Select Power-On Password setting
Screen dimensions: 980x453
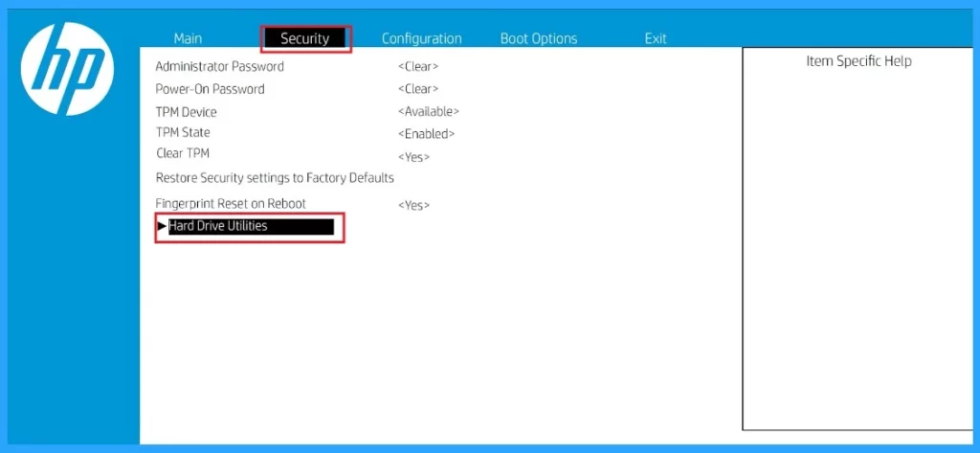tap(210, 89)
